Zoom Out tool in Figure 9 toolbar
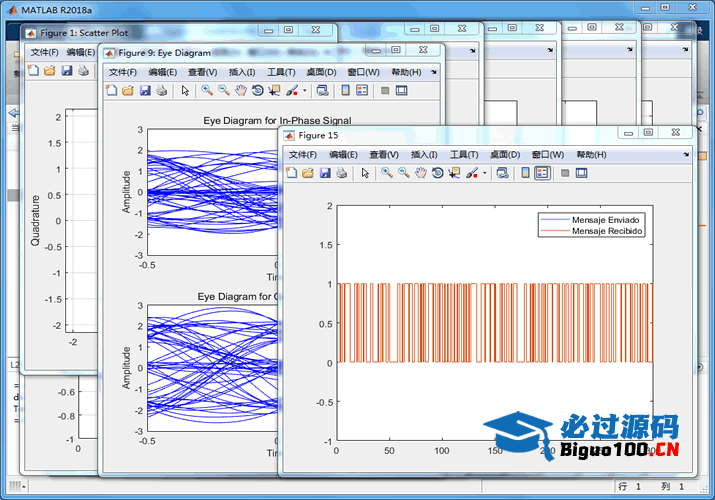 [x=223, y=91]
